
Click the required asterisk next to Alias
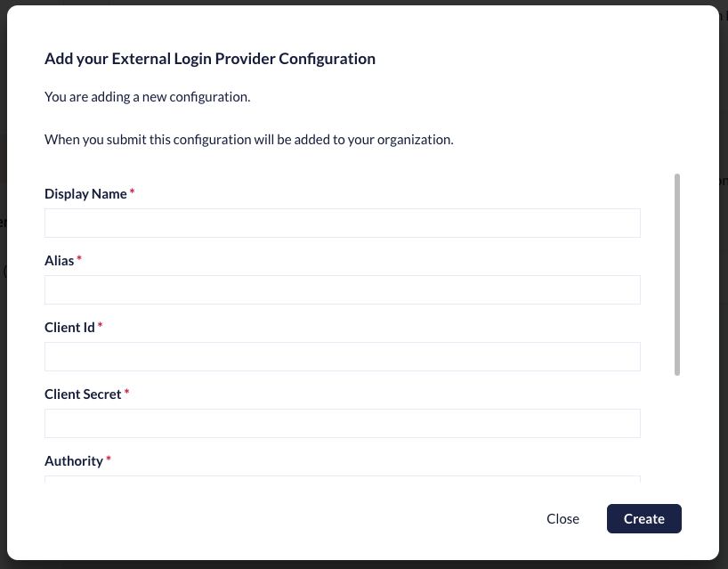click(79, 260)
